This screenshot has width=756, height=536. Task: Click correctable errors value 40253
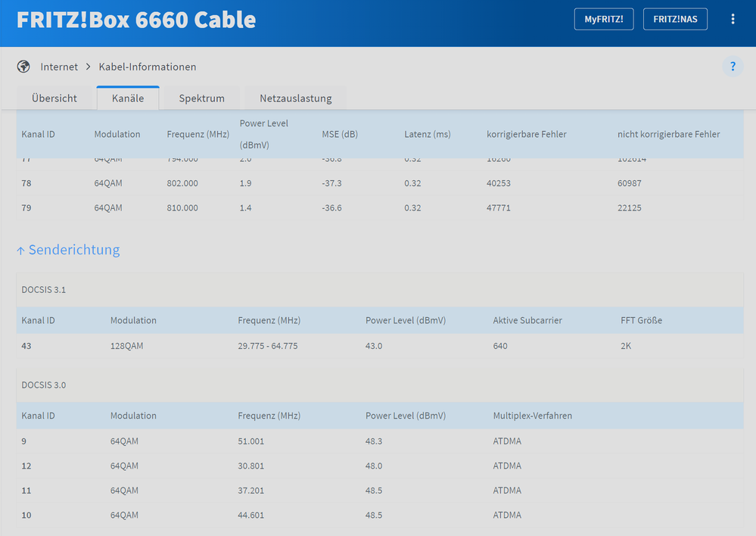point(499,183)
